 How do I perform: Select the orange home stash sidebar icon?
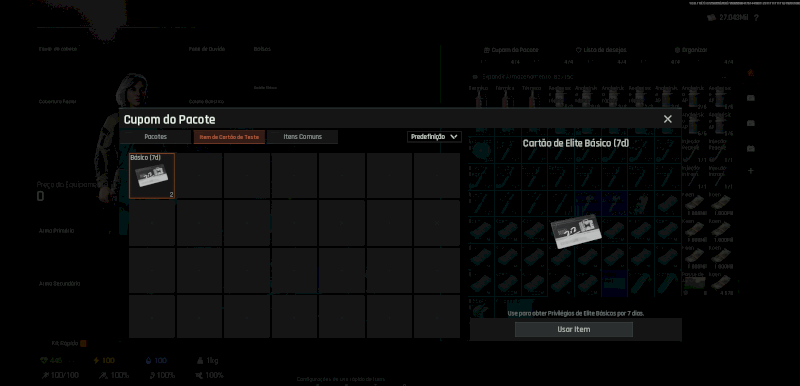pyautogui.click(x=751, y=73)
